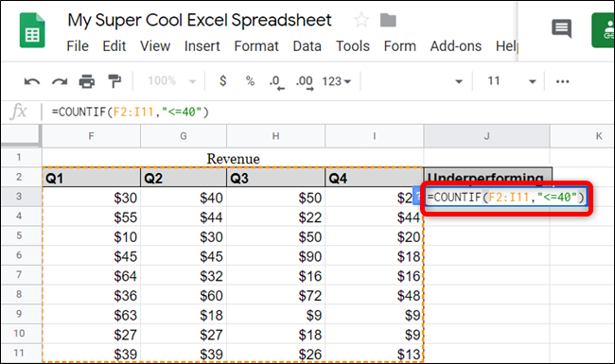Image resolution: width=615 pixels, height=364 pixels.
Task: Open the Format menu
Action: (256, 46)
